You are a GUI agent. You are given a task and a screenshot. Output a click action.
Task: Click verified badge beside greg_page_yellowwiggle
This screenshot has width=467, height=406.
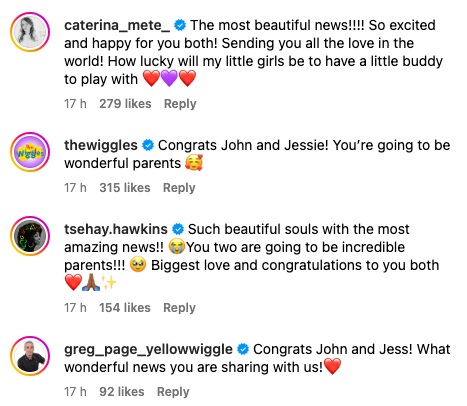pos(243,349)
